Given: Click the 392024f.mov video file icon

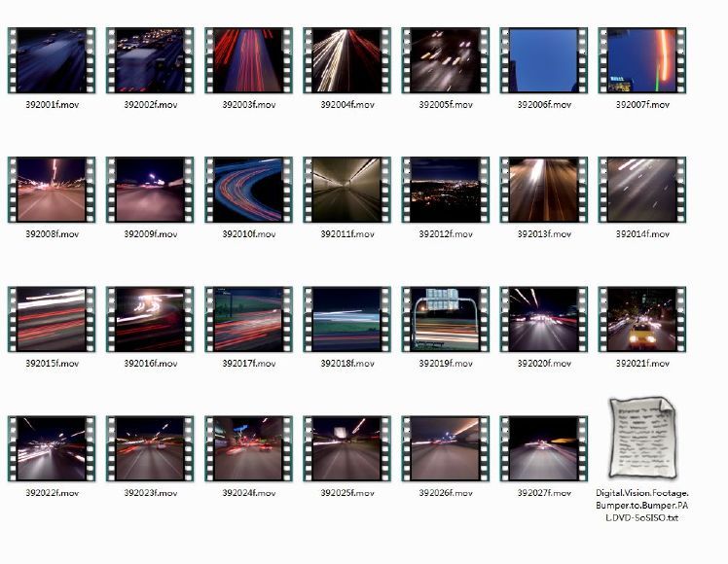Looking at the screenshot, I should point(248,448).
